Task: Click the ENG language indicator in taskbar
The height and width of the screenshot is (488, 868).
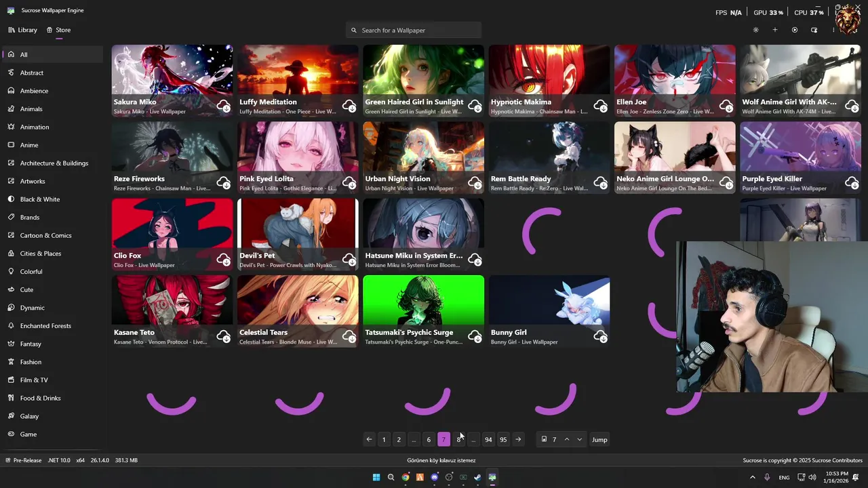Action: [784, 478]
